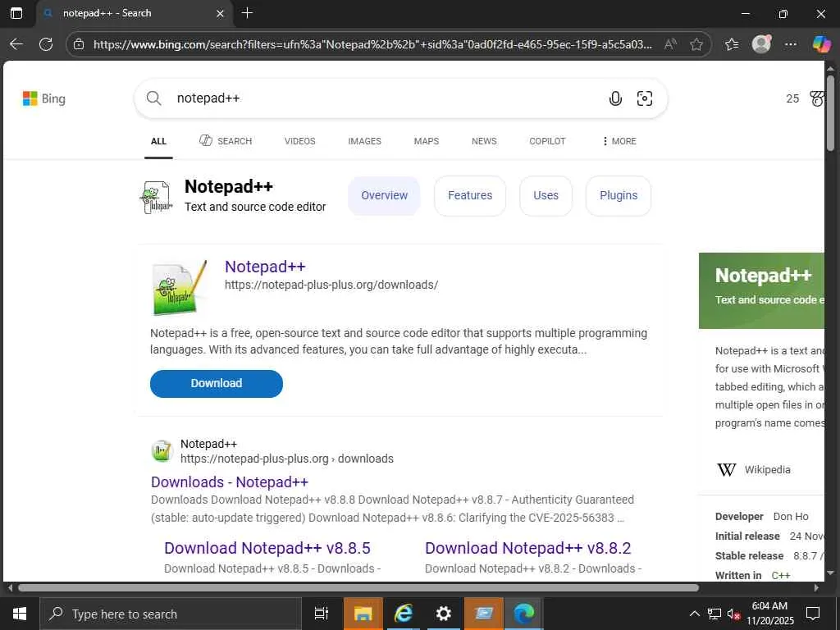Open Download Notepad++ v8.8.5 link
Screen dimensions: 840x630
pyautogui.click(x=267, y=548)
